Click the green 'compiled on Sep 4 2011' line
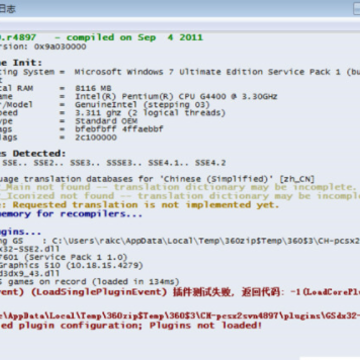Screen dimensions: 360x360 point(134,38)
